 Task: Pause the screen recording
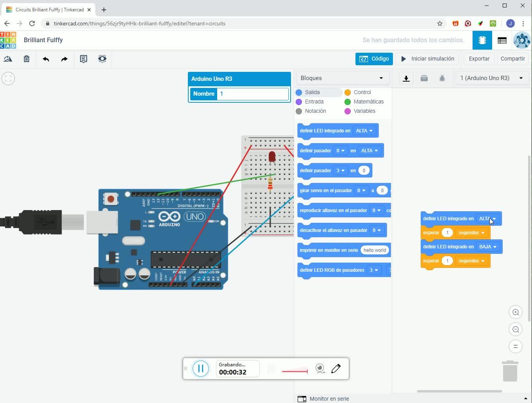click(201, 368)
